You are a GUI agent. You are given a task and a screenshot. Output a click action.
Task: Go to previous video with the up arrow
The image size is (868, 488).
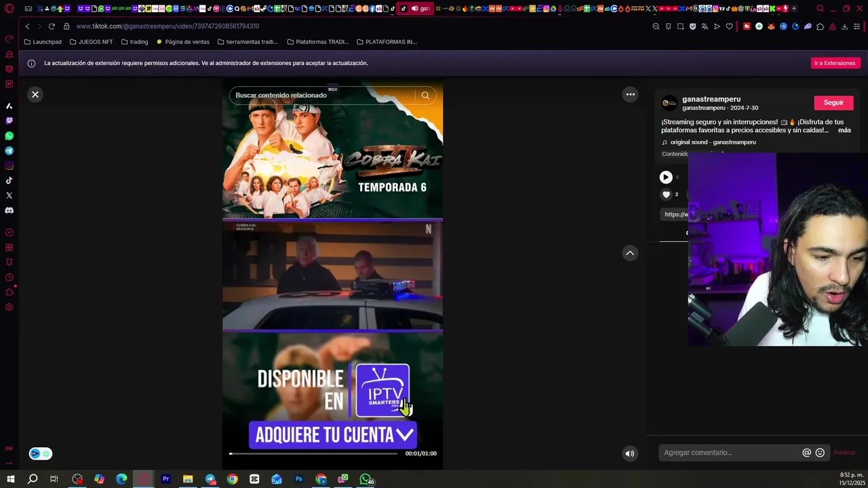click(x=630, y=253)
